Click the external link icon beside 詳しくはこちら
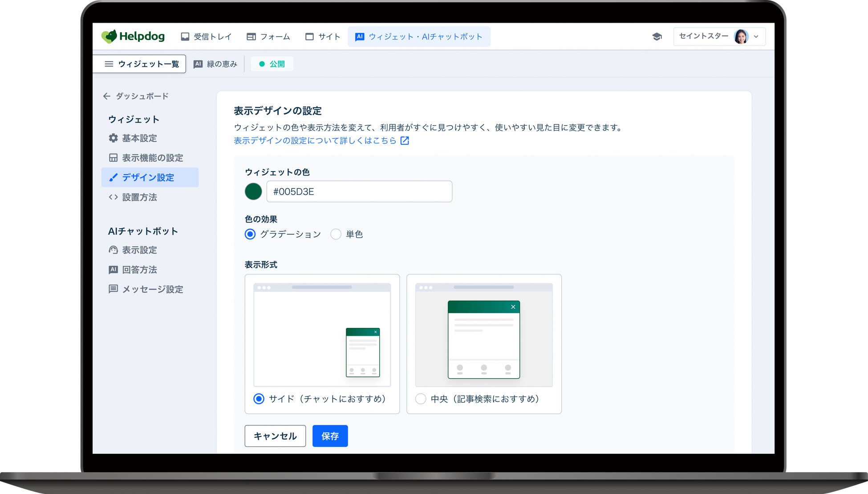 pyautogui.click(x=405, y=141)
